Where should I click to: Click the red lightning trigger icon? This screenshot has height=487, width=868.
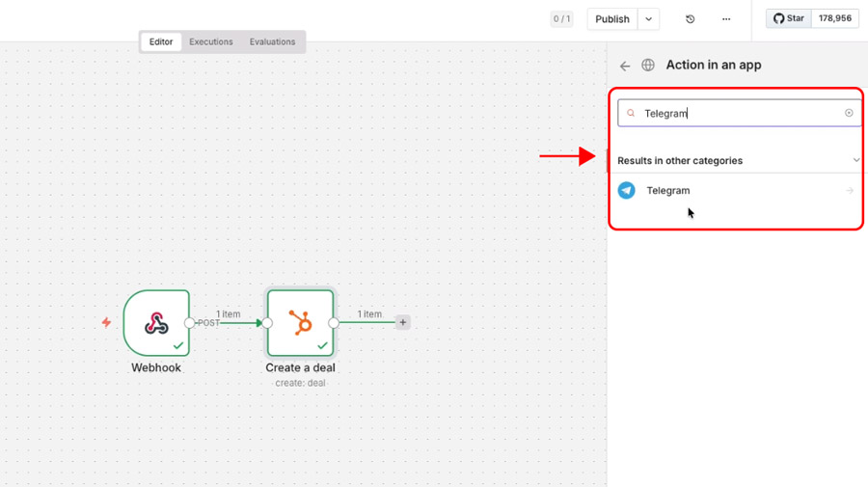click(106, 322)
